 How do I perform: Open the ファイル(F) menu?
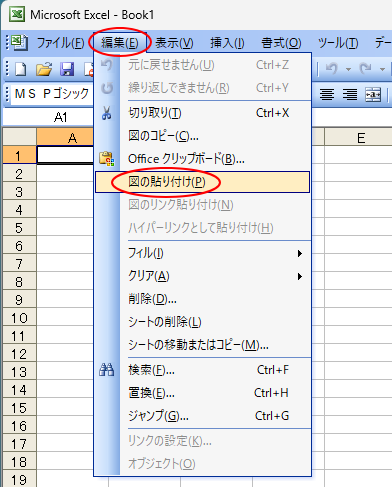60,43
